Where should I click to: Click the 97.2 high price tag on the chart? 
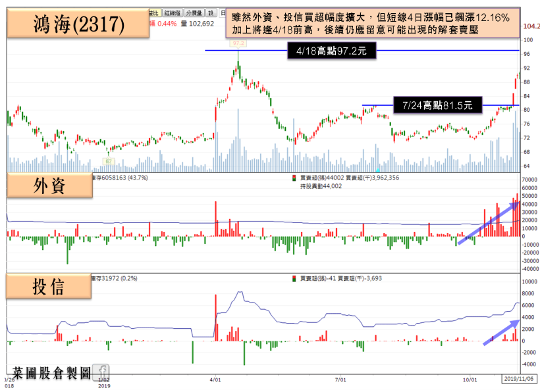tap(238, 43)
